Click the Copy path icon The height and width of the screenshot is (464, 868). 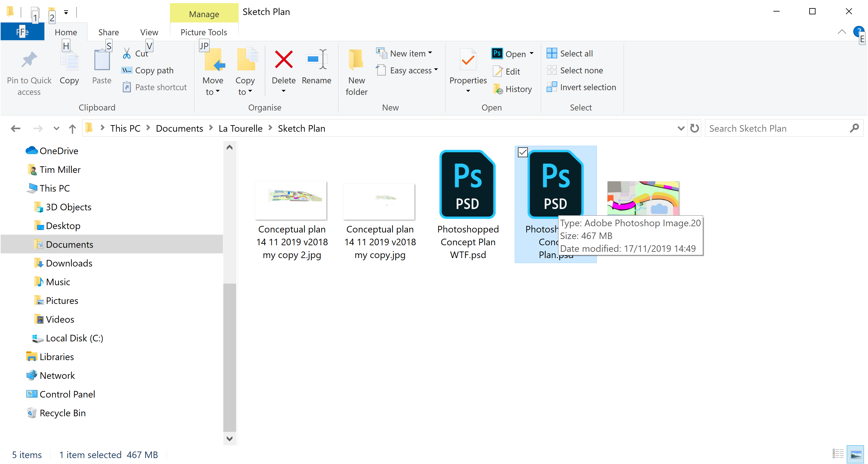pos(126,69)
